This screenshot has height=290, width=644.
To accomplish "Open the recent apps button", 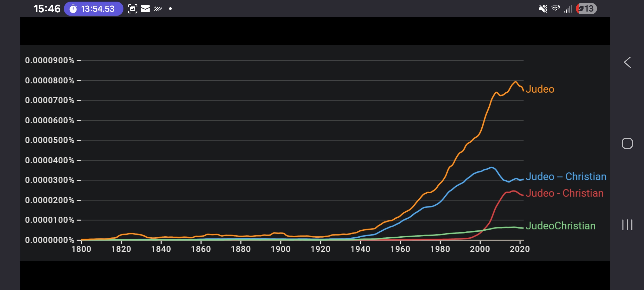I will click(x=627, y=225).
